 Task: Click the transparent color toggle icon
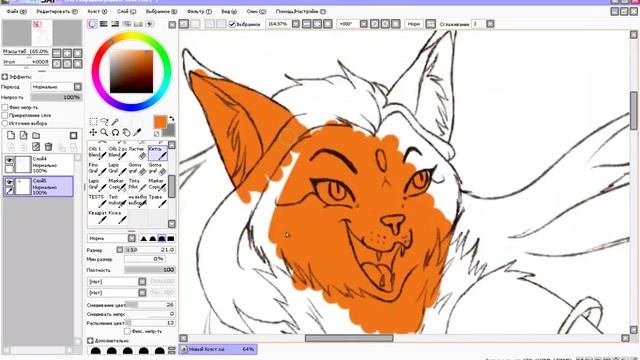point(157,133)
